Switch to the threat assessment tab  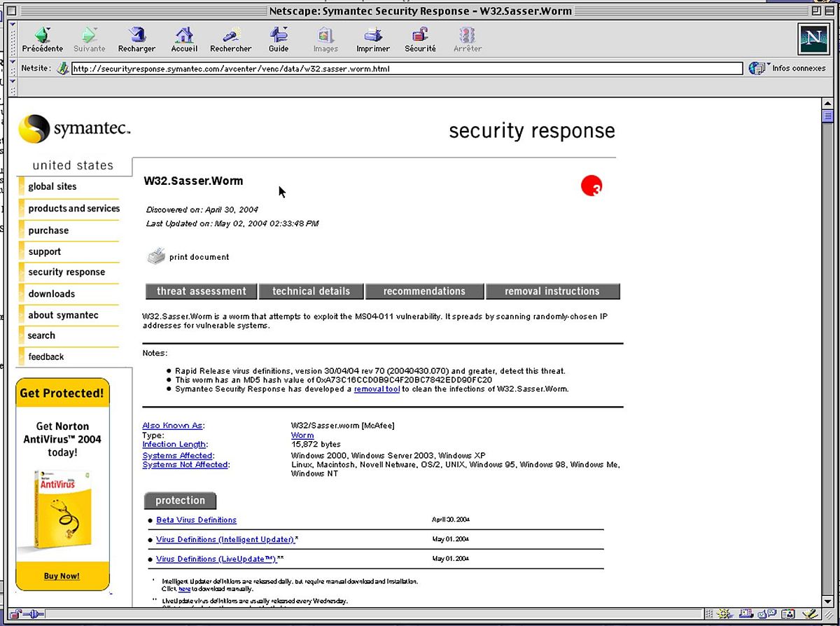pos(202,291)
